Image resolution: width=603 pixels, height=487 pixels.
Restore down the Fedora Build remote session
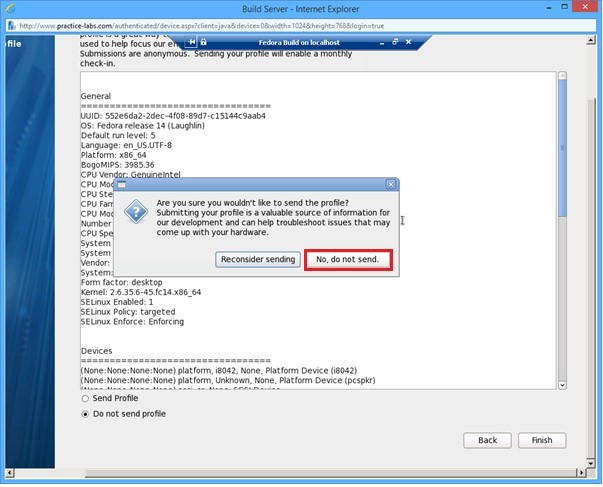(395, 43)
